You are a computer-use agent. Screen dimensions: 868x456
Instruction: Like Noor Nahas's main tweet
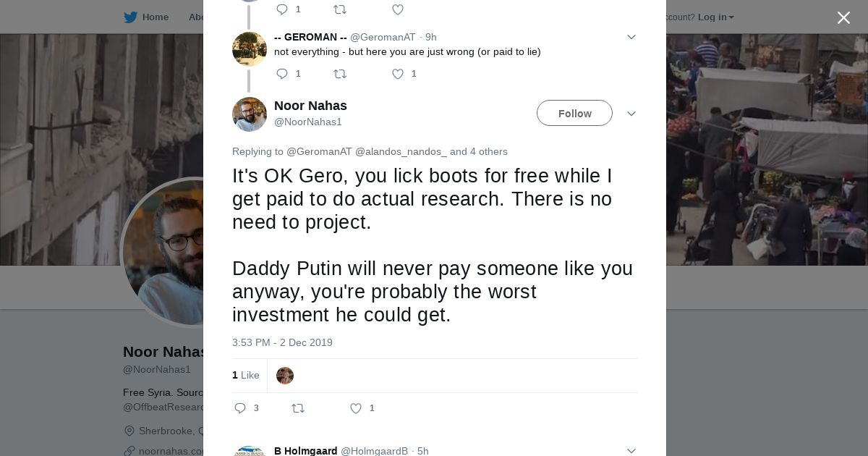click(356, 408)
